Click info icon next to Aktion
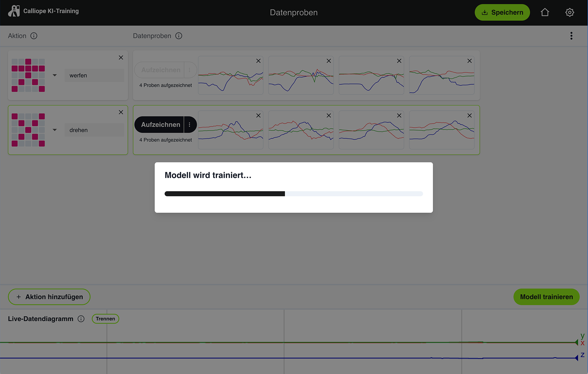 (x=34, y=36)
